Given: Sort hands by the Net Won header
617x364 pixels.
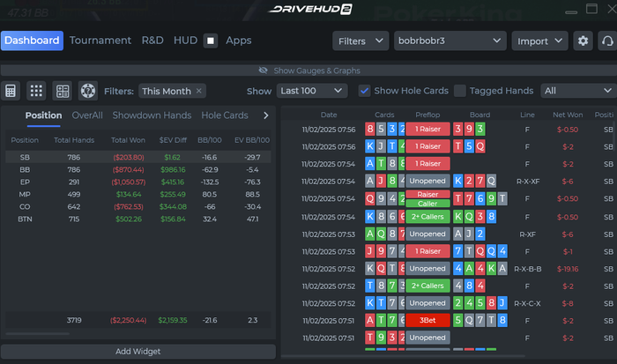Looking at the screenshot, I should tap(568, 115).
